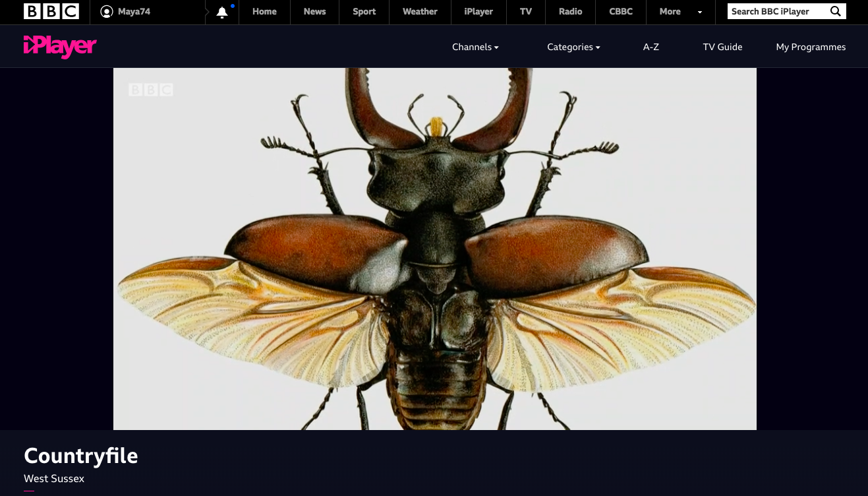Click the pink iPlayer logo

(60, 46)
